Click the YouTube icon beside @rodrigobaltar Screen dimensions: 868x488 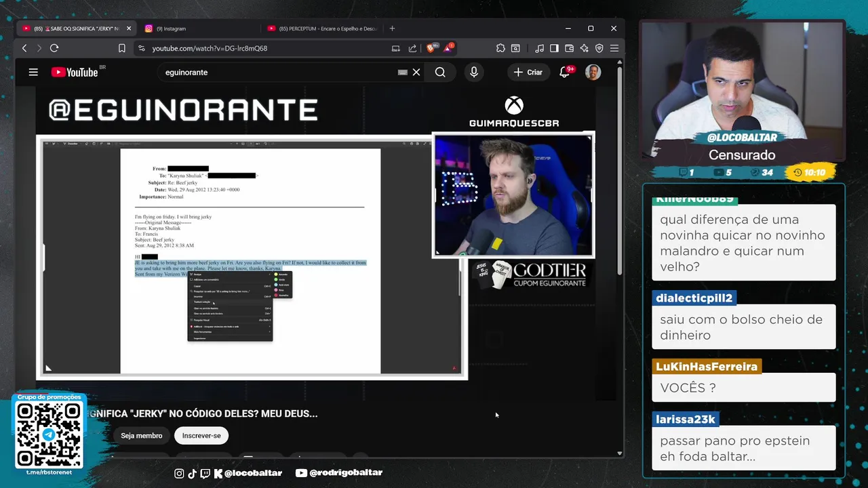(301, 473)
